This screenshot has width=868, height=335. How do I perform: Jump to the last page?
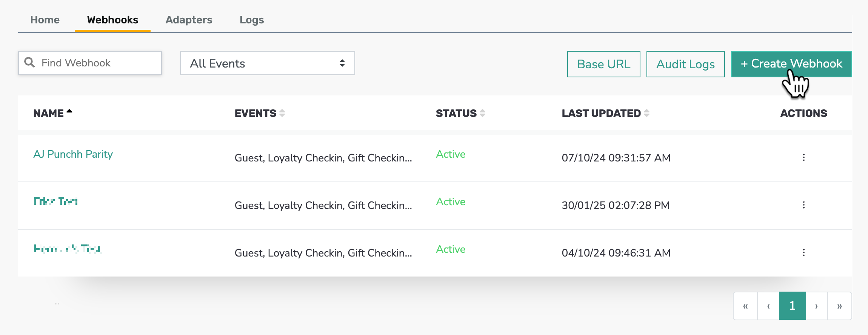tap(840, 306)
